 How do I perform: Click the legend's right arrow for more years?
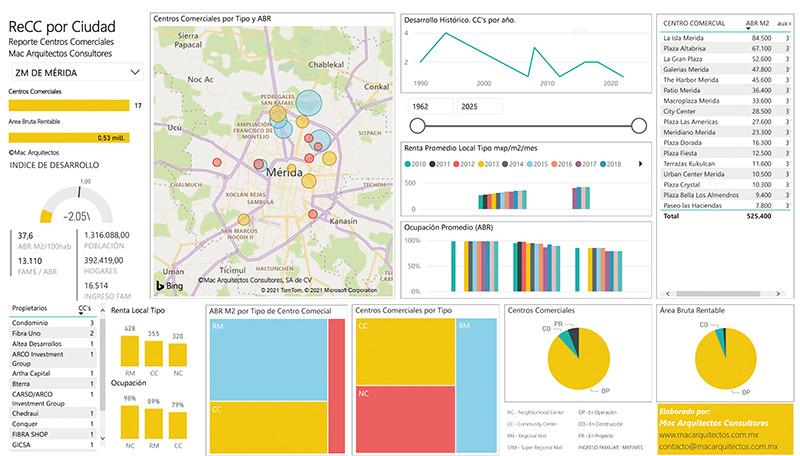[x=639, y=163]
